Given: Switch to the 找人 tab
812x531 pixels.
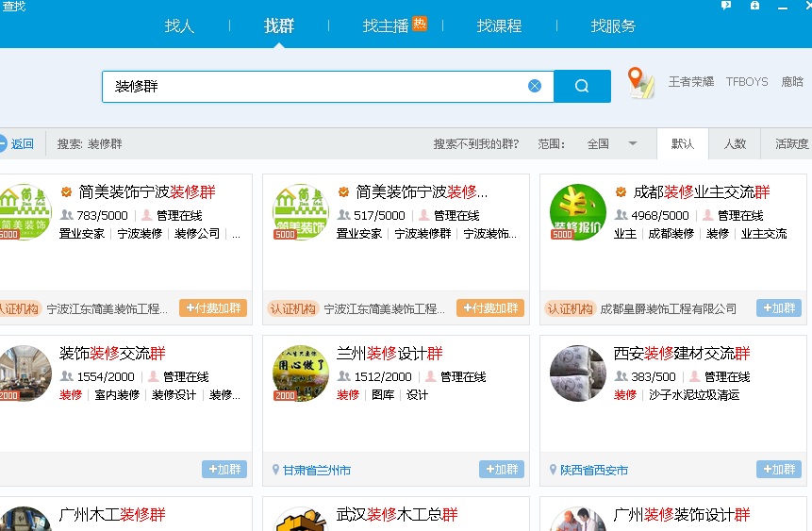Looking at the screenshot, I should [x=179, y=25].
